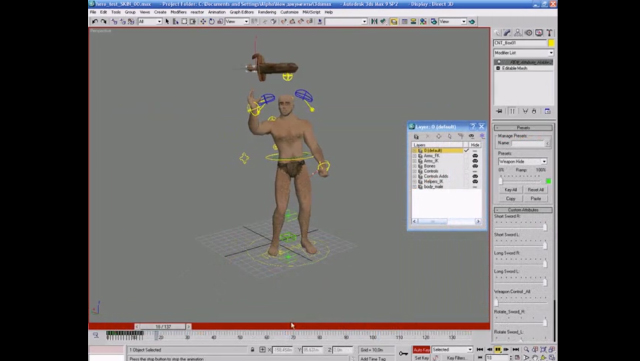Click Remove Modifier from stack icon

(x=534, y=111)
